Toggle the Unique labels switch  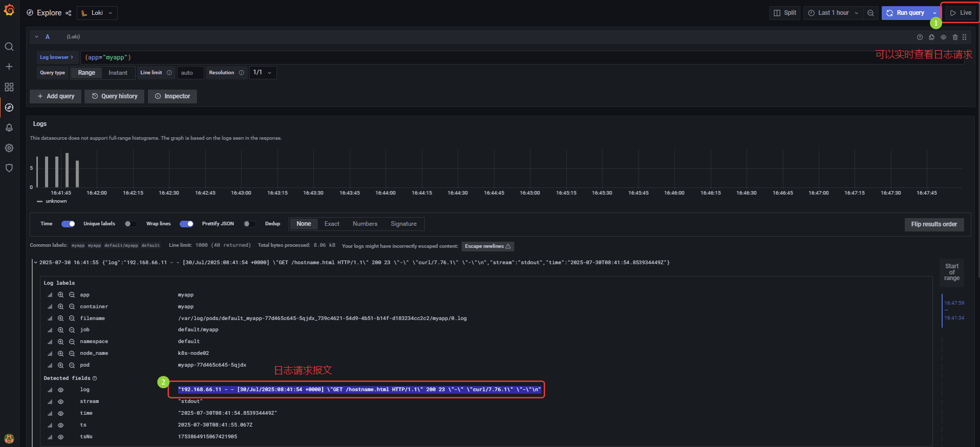131,224
